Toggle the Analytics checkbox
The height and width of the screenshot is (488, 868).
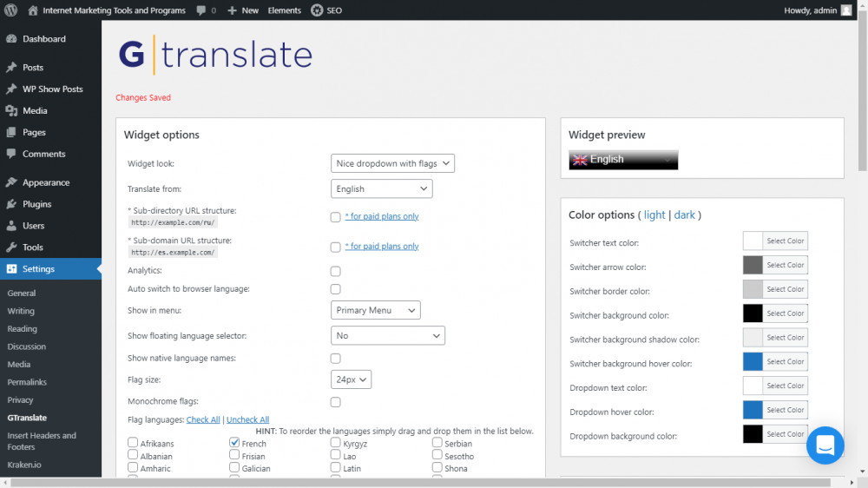point(335,271)
